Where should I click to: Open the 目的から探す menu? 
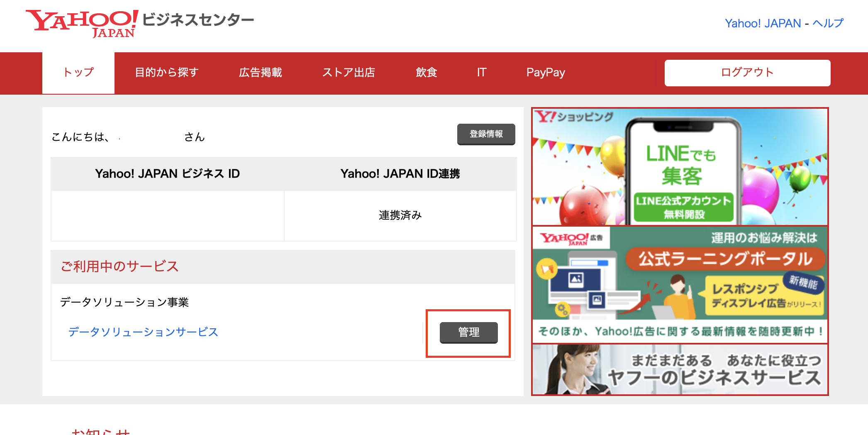(167, 73)
